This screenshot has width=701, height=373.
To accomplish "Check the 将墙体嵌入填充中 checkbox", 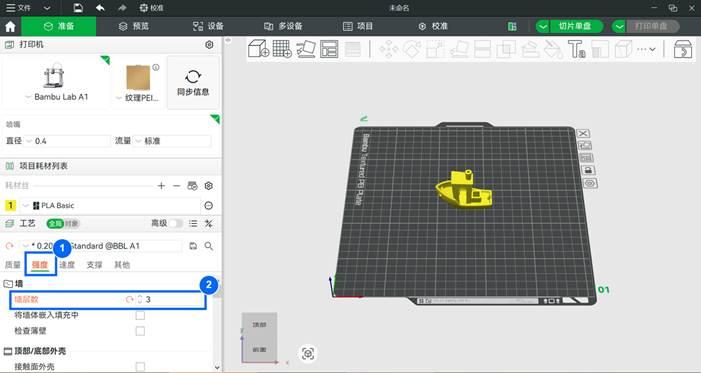I will (140, 315).
